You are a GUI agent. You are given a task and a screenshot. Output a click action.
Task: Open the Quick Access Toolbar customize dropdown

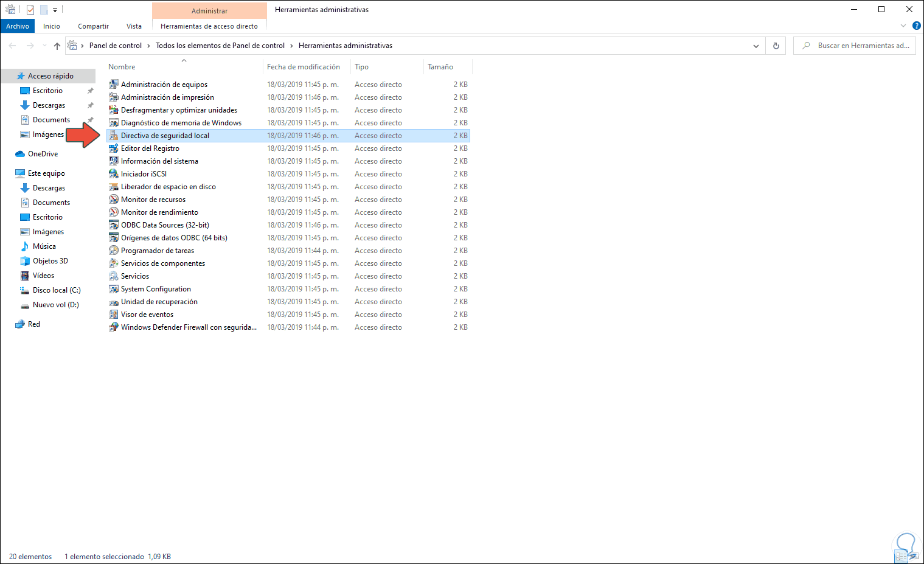click(x=55, y=9)
